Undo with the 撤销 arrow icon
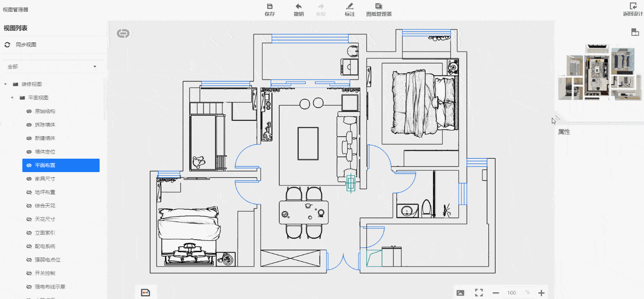This screenshot has height=299, width=644. click(x=298, y=6)
